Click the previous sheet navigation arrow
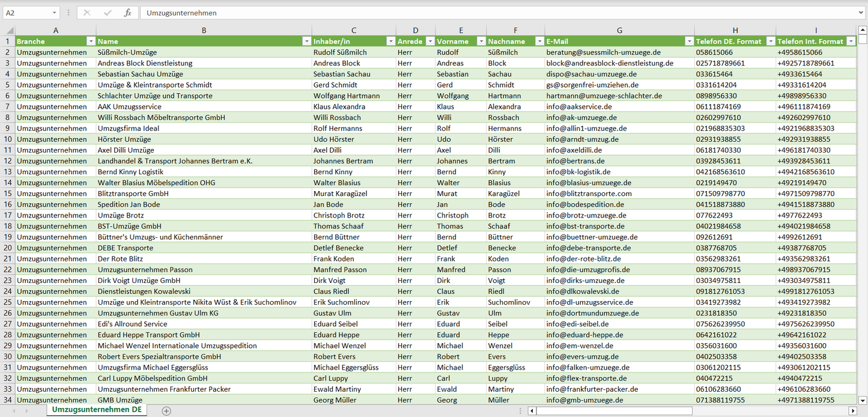Viewport: 868px width, 417px height. tap(13, 411)
